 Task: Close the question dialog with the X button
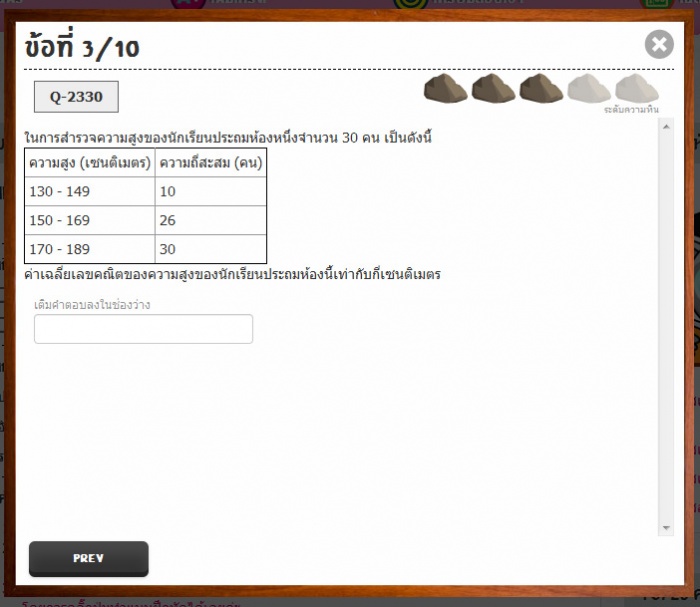[658, 44]
